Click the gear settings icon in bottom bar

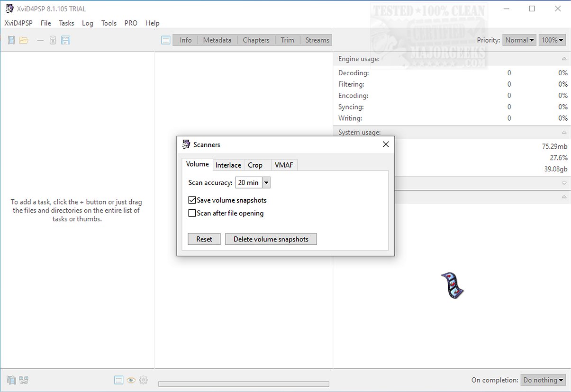[x=144, y=380]
